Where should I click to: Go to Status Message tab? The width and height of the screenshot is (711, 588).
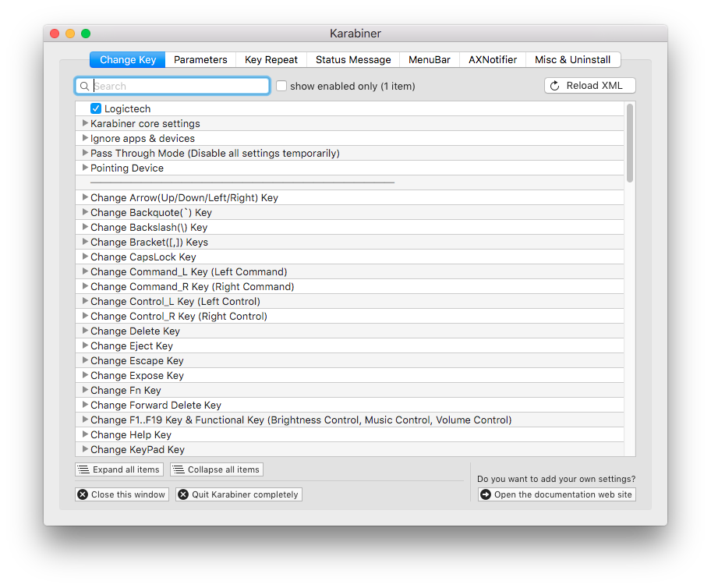[x=353, y=60]
